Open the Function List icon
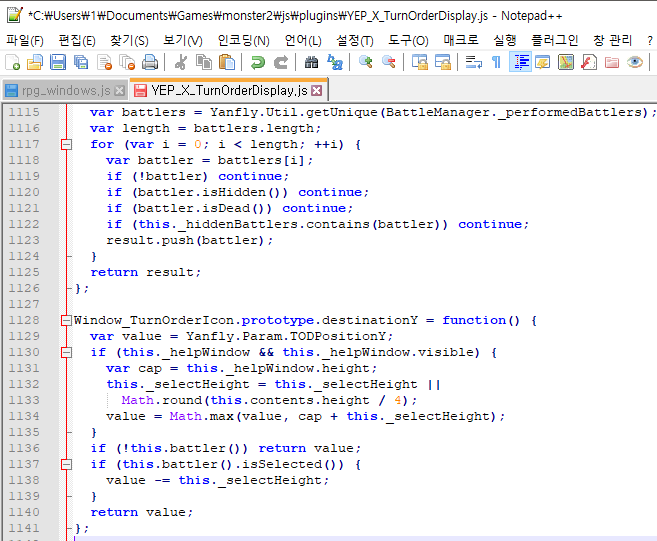Image resolution: width=657 pixels, height=541 pixels. [x=589, y=62]
